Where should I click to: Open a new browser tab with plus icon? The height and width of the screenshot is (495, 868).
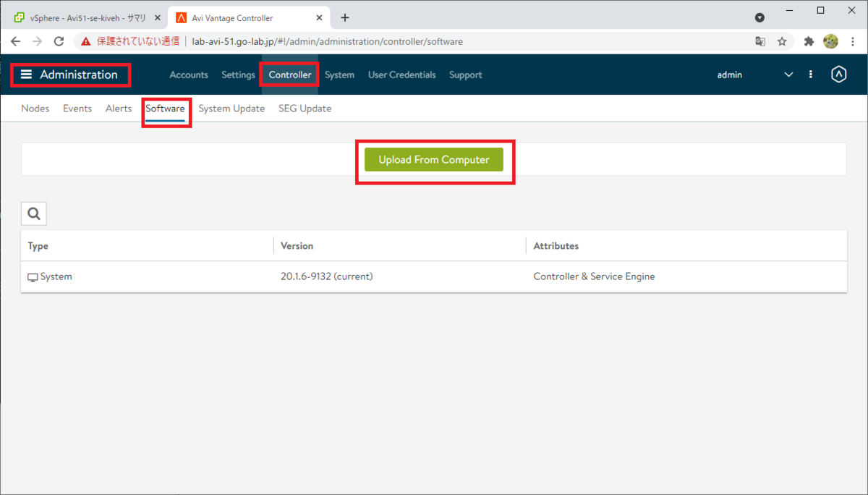[345, 17]
